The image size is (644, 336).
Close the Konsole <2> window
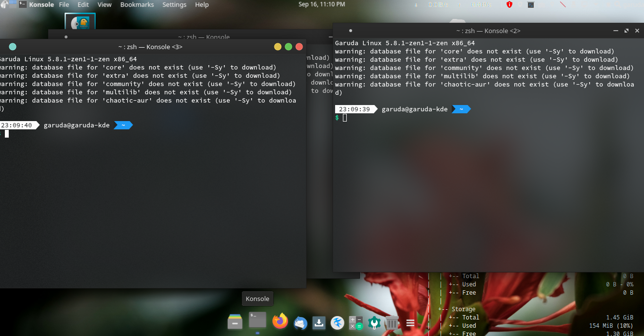[x=637, y=31]
